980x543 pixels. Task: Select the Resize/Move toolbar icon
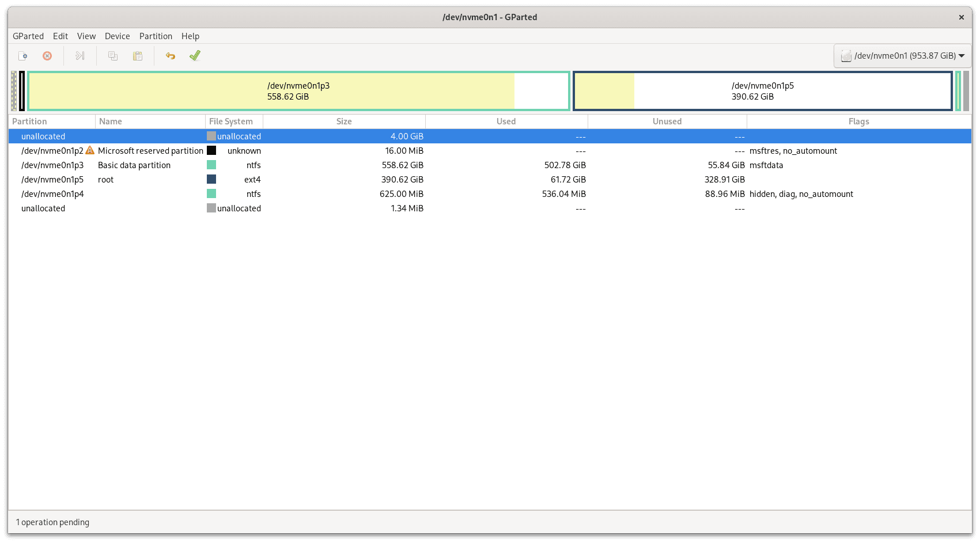click(80, 55)
